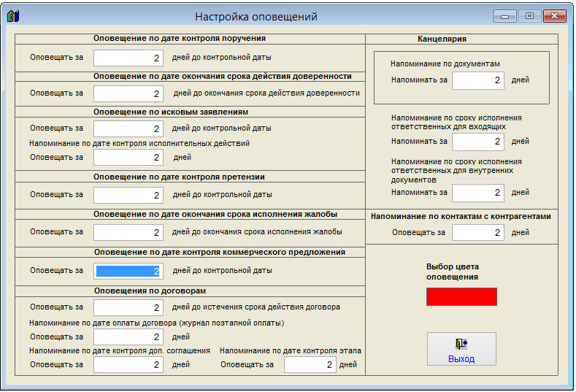Maximize the Настройка оповещений window
The height and width of the screenshot is (392, 576).
[529, 16]
